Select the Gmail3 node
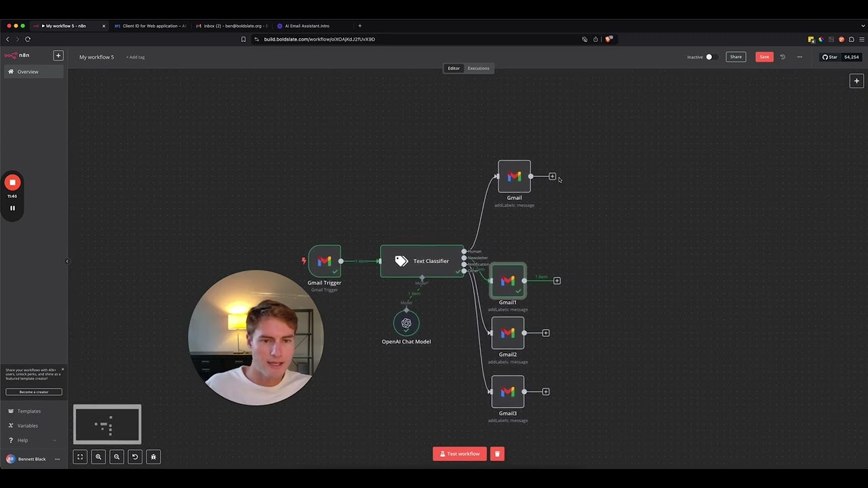Image resolution: width=868 pixels, height=488 pixels. pos(508,392)
